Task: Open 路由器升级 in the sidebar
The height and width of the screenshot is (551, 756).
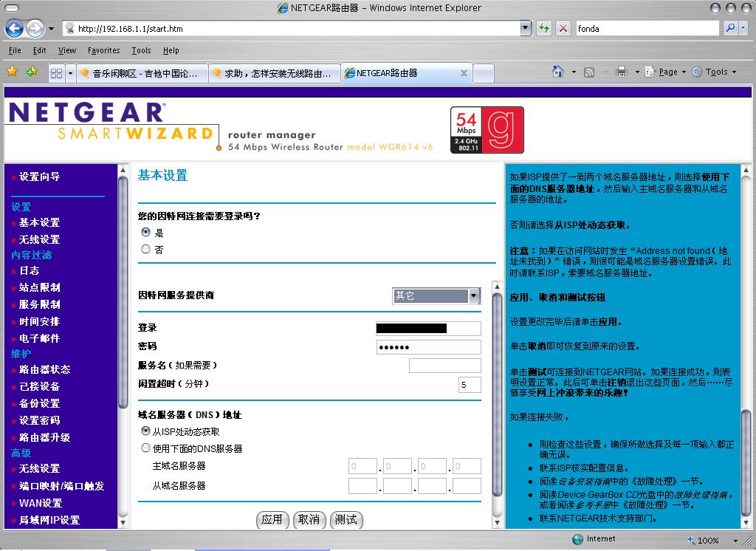Action: (44, 437)
